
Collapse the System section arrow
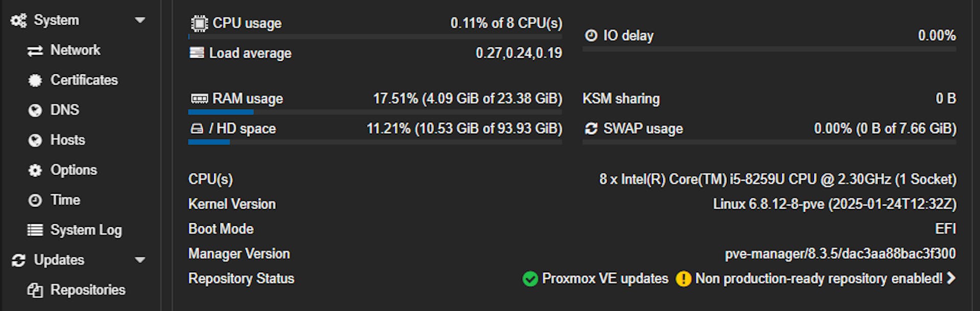pyautogui.click(x=140, y=20)
